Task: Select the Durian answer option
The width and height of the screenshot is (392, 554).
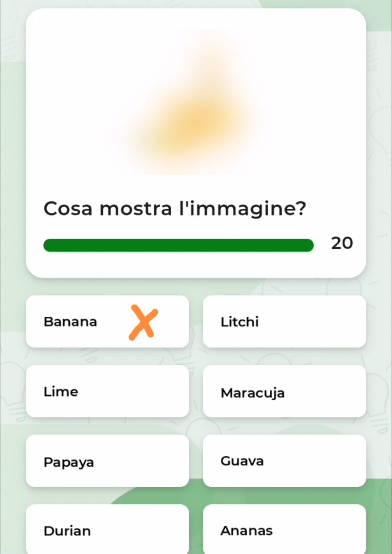Action: tap(107, 530)
